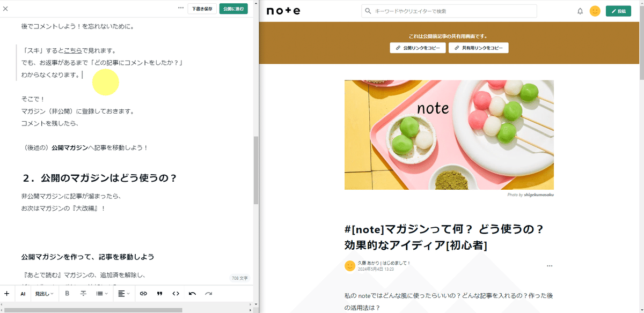Screen dimensions: 644x313
Task: Click the editor vertical scrollbar thumb
Action: pyautogui.click(x=256, y=170)
